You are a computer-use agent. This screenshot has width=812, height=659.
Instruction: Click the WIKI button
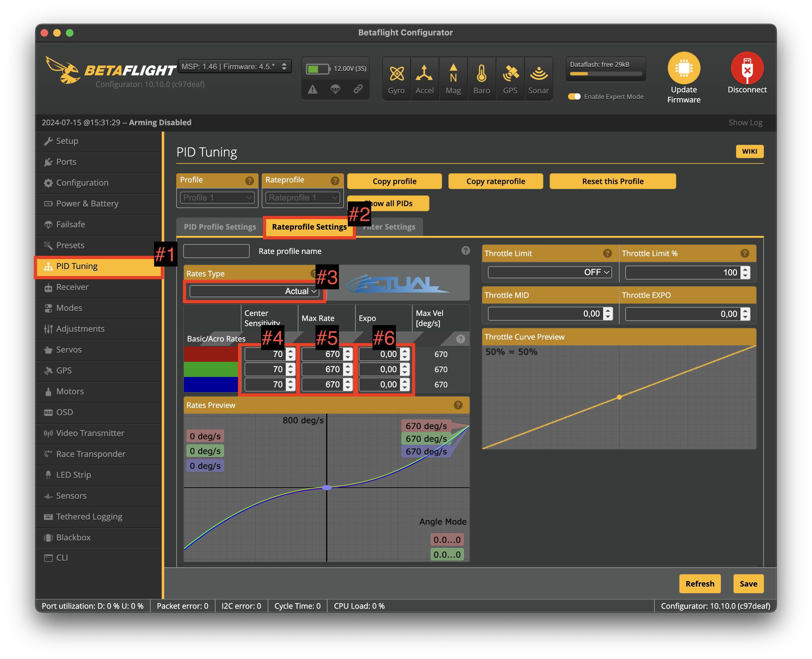click(x=749, y=151)
